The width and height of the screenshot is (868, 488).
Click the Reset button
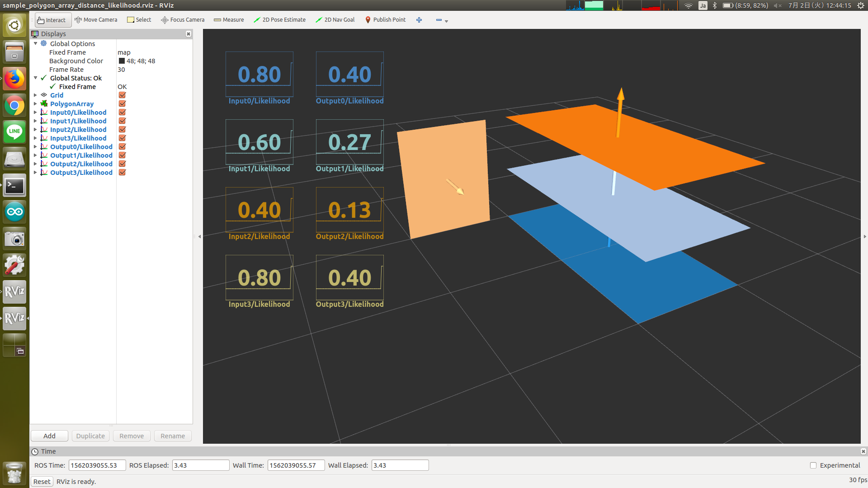point(42,482)
